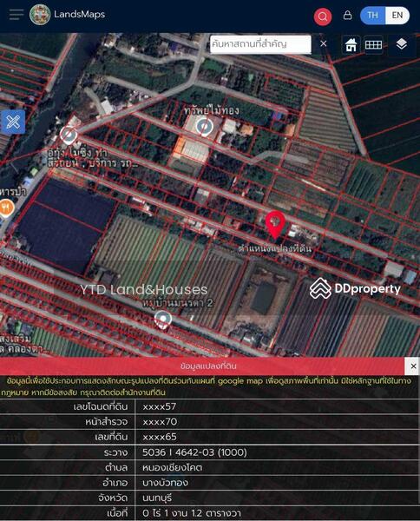
Task: Click the LandsMaps title text
Action: pyautogui.click(x=79, y=14)
